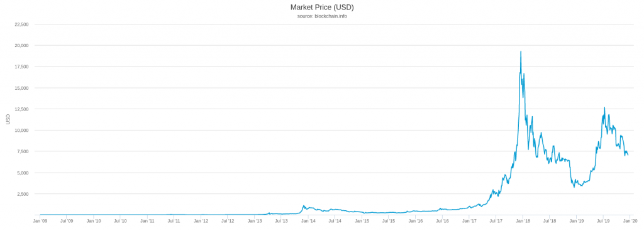Viewport: 644px width, 231px height.
Task: Click the Jan '14 x-axis label
Action: click(308, 221)
